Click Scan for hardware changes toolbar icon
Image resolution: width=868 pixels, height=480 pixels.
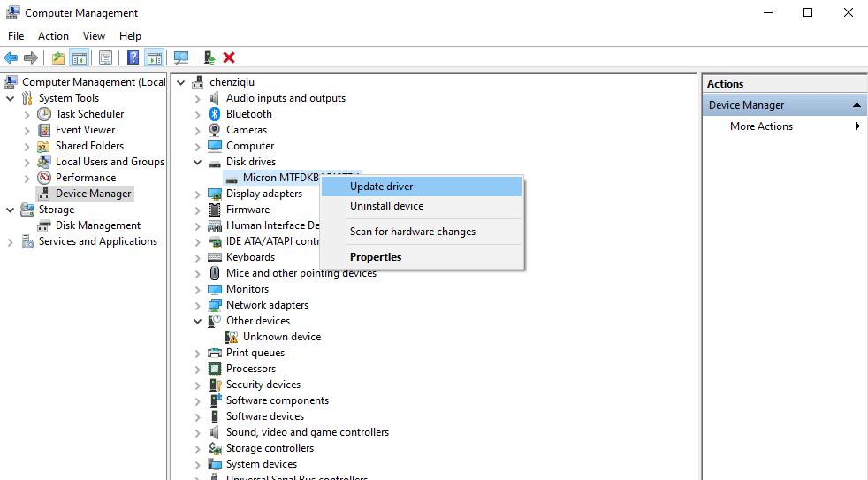coord(181,58)
